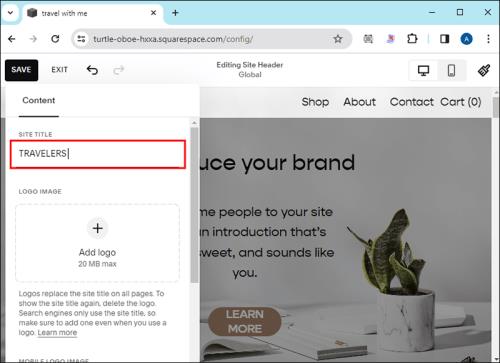Click the browser back arrow
Viewport: 500px width, 363px height.
point(12,39)
